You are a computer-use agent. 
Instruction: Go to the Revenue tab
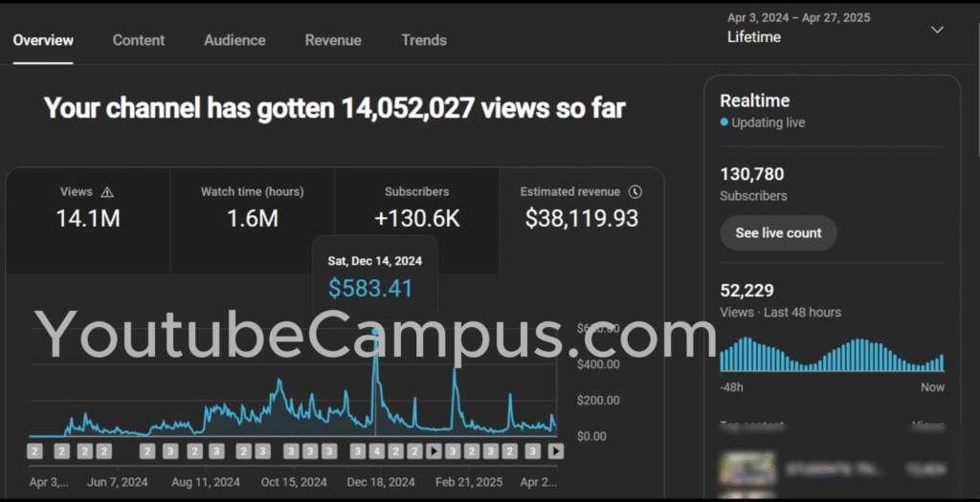(x=332, y=40)
